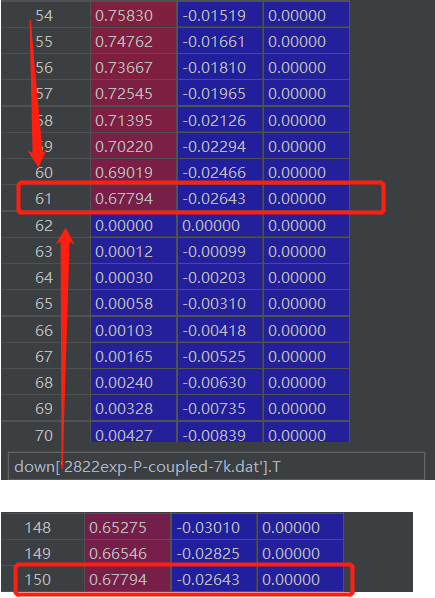Select cell -0.00735 in row 69
The width and height of the screenshot is (435, 598).
pos(220,408)
